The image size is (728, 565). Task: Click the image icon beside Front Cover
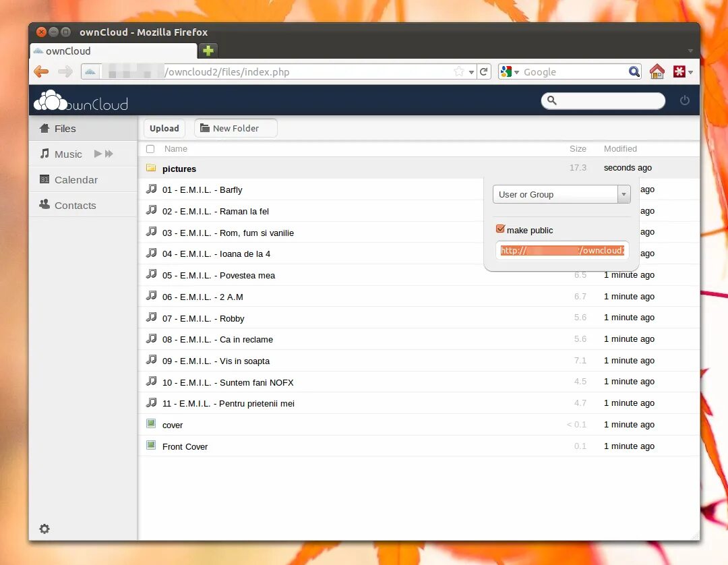click(151, 445)
